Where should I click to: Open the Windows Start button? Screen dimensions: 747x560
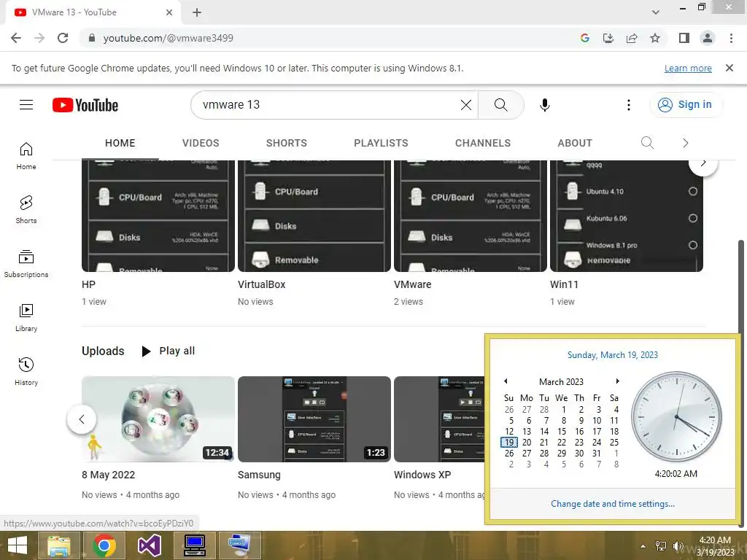pos(18,545)
